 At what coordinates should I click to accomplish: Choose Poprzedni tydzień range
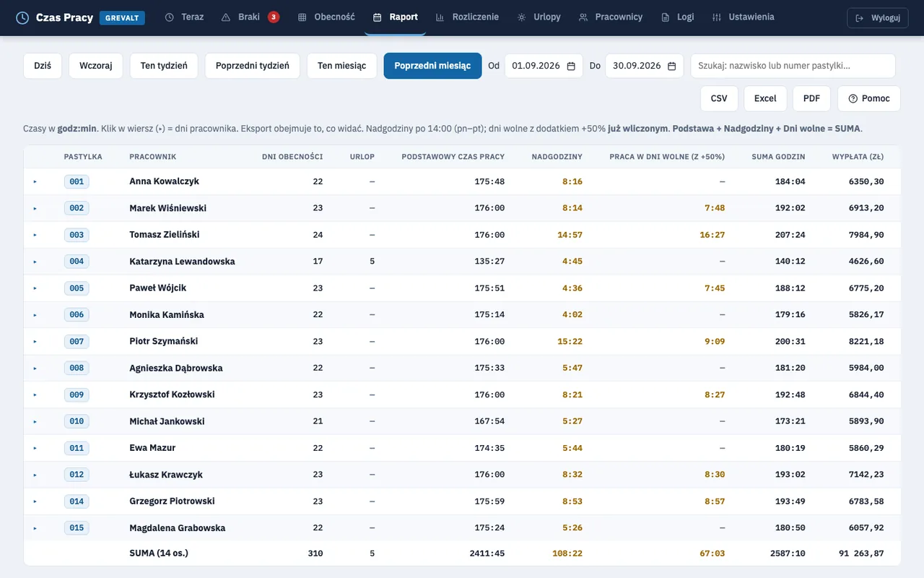tap(253, 66)
